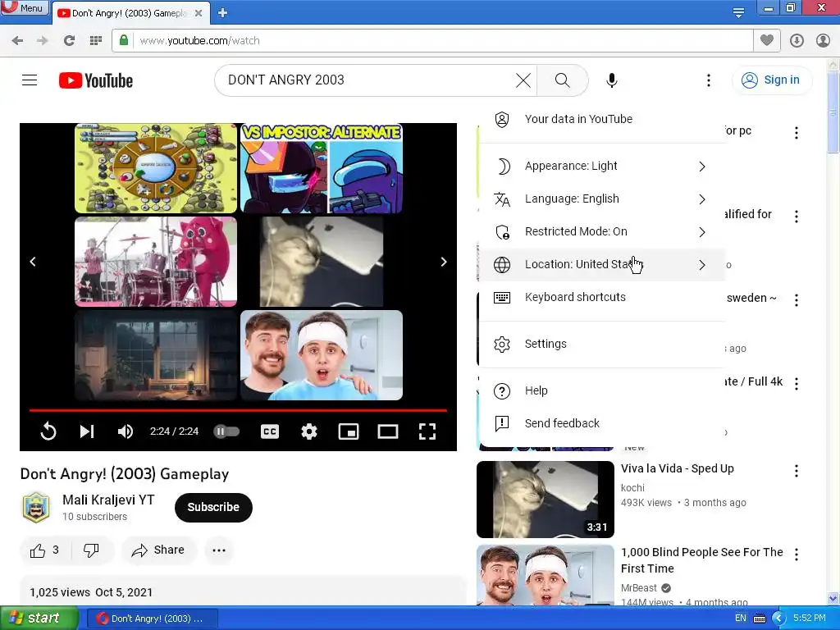Switch to theater mode
This screenshot has width=840, height=630.
387,431
